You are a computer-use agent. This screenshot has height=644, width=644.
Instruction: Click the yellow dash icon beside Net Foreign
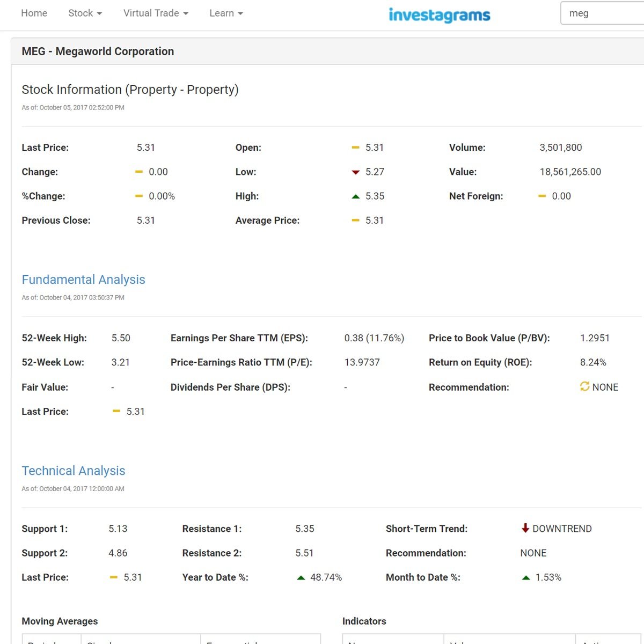pos(542,196)
